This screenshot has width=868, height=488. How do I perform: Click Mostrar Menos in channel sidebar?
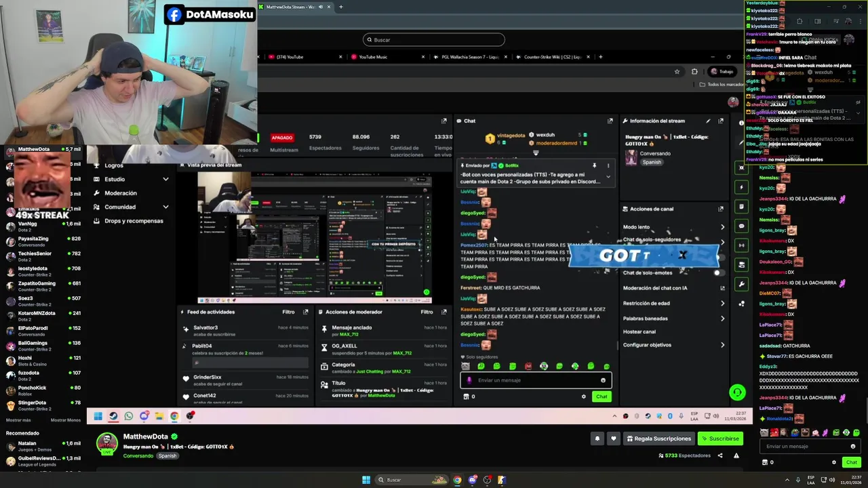[66, 420]
